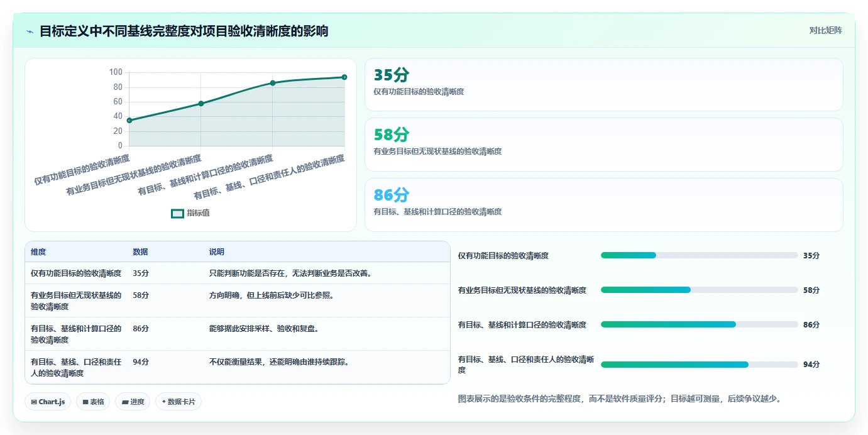
Task: Click the 进度 tag chip
Action: pos(133,402)
